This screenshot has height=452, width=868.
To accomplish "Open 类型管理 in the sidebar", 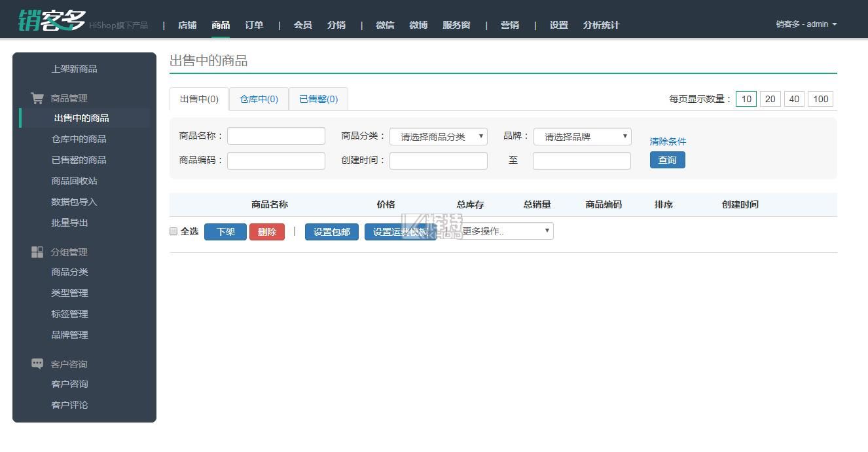I will tap(69, 293).
